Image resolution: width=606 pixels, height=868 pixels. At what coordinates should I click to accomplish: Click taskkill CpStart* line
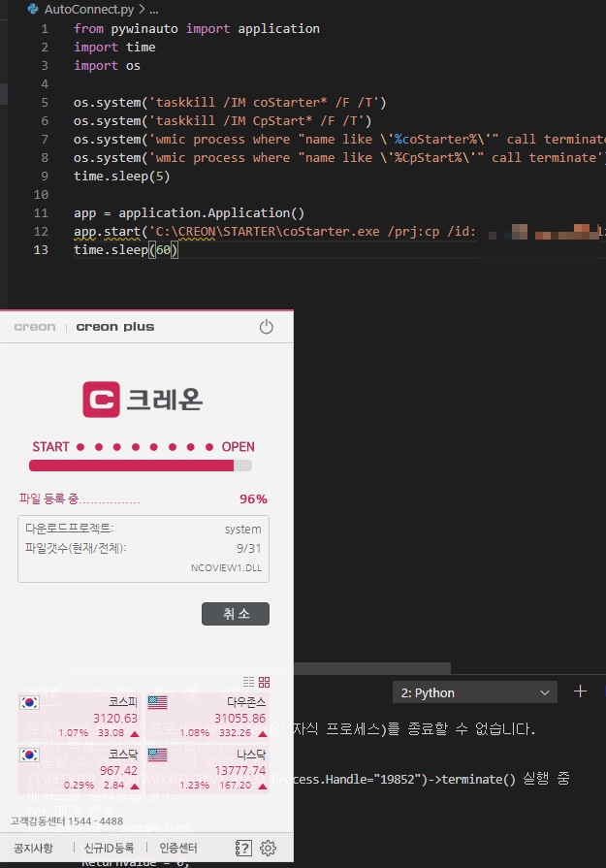click(x=222, y=120)
